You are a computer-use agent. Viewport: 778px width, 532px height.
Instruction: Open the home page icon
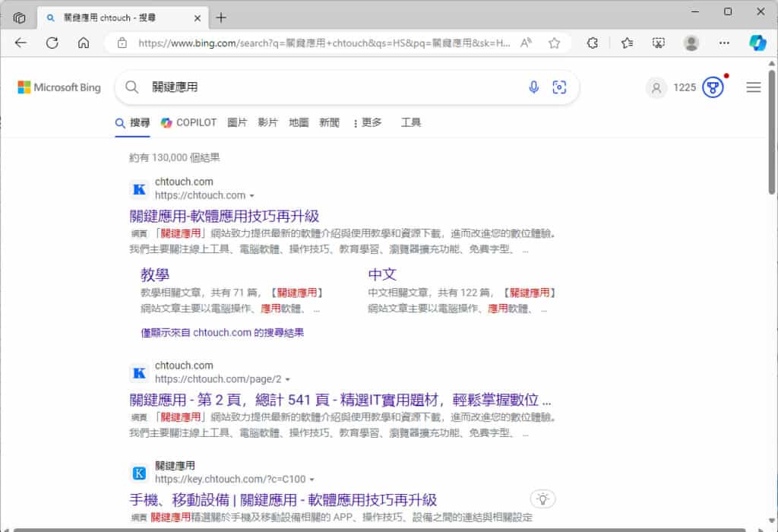point(84,43)
